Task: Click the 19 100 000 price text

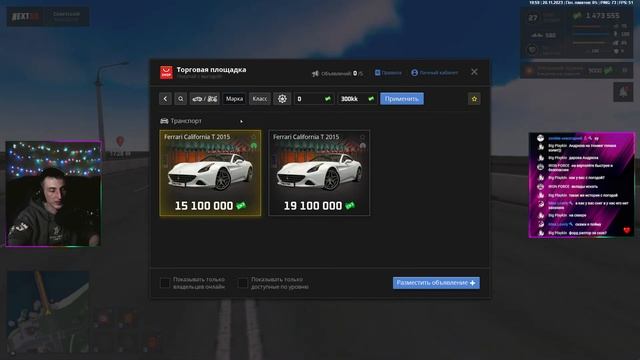Action: pos(313,206)
